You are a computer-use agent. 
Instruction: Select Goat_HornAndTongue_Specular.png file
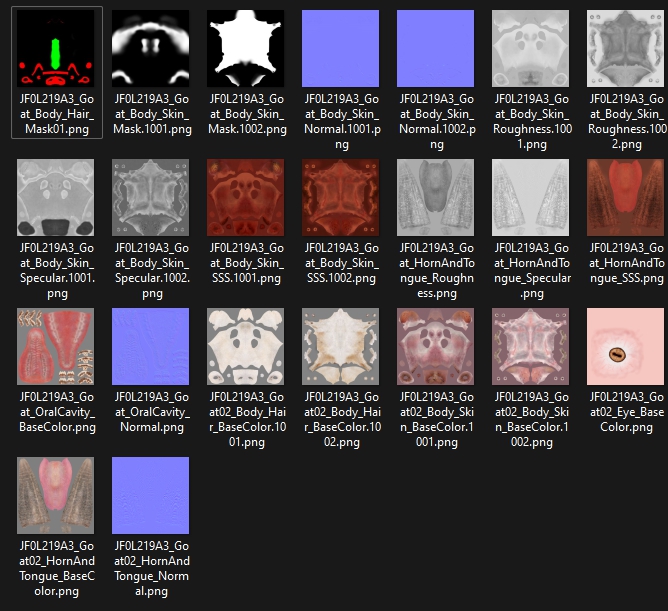531,198
